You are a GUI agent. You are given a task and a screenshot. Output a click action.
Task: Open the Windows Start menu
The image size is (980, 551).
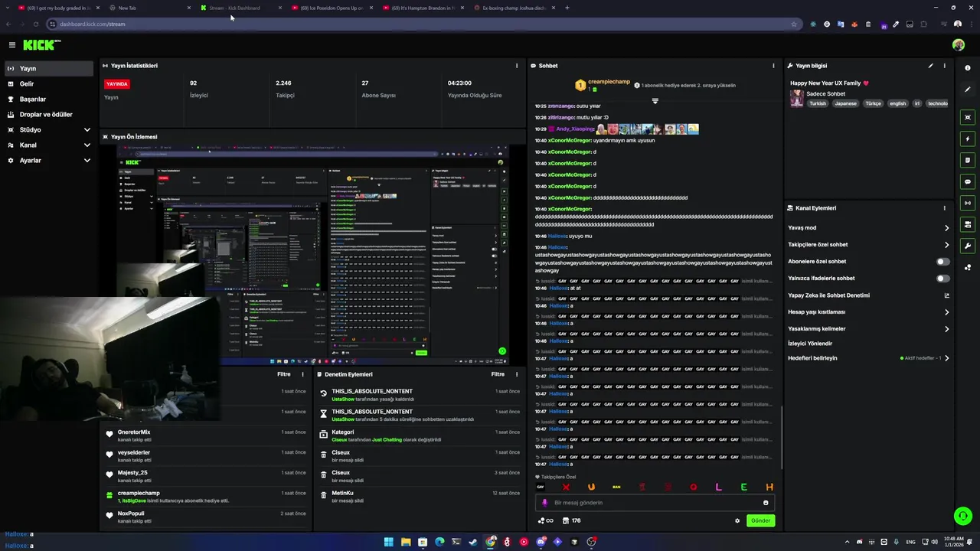tap(388, 542)
